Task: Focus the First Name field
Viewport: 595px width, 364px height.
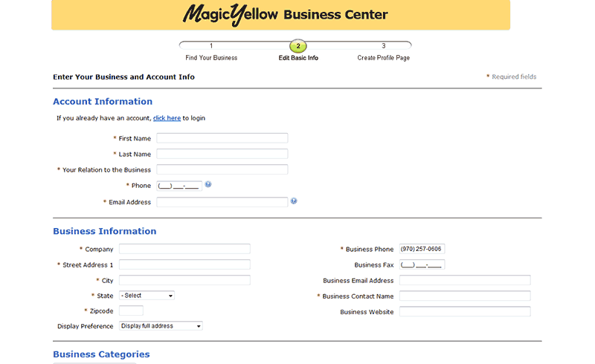Action: pyautogui.click(x=222, y=138)
